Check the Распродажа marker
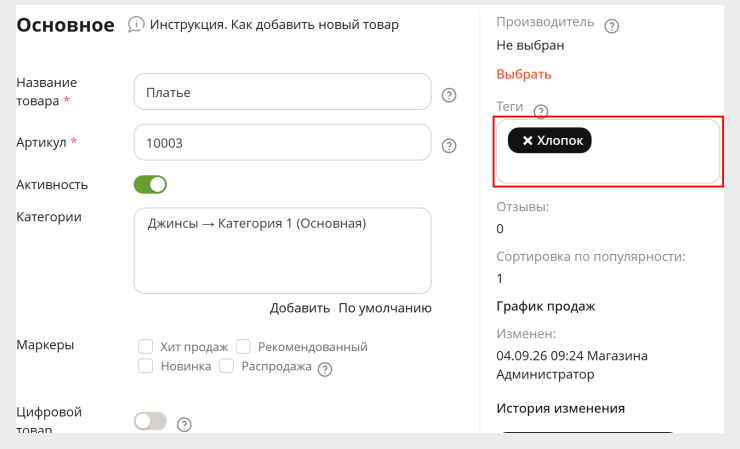This screenshot has height=449, width=740. [227, 366]
